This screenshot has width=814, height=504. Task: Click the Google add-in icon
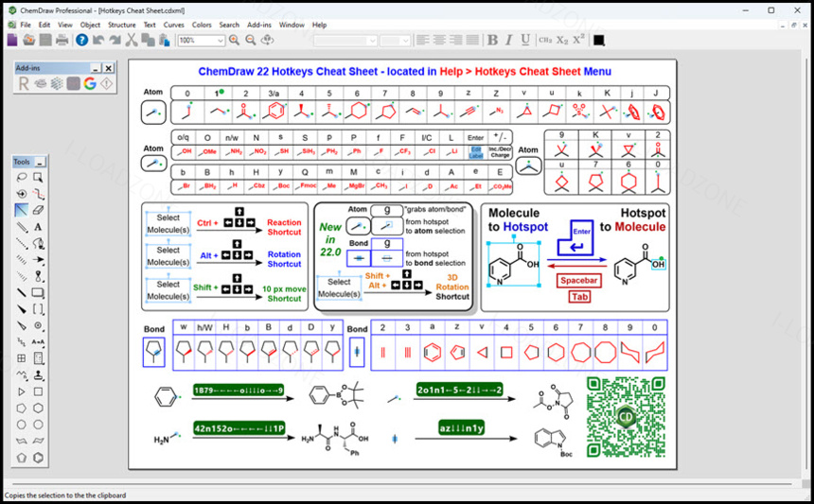(90, 83)
